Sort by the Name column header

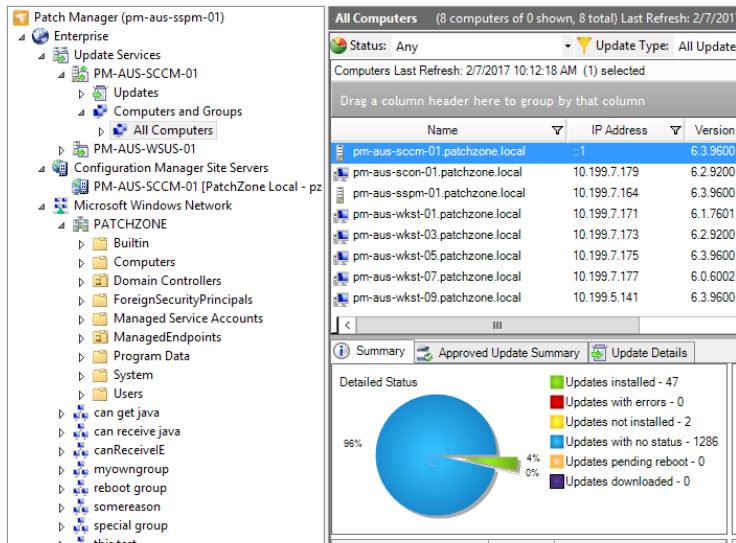[x=442, y=130]
